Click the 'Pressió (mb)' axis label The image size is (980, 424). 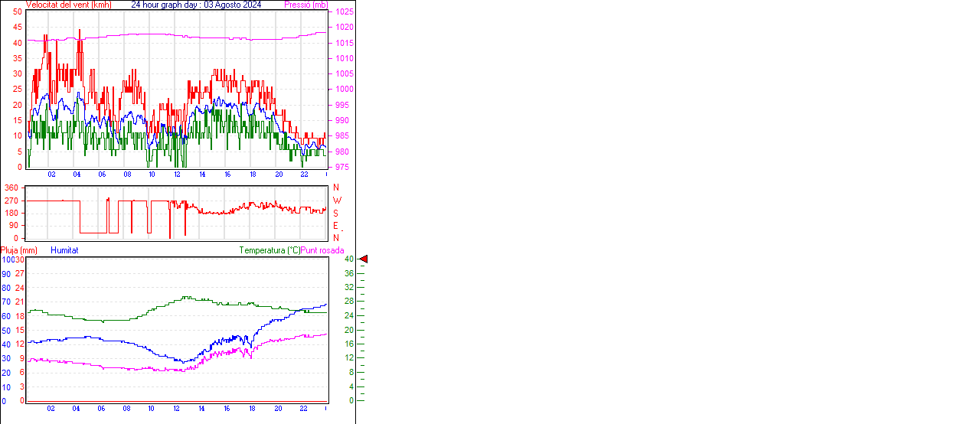point(305,5)
